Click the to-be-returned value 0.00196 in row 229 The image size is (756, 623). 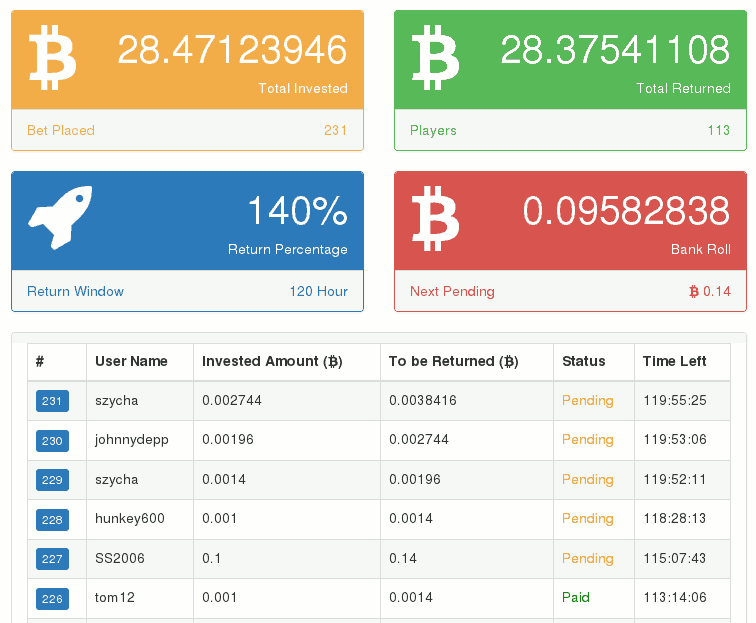pyautogui.click(x=415, y=480)
